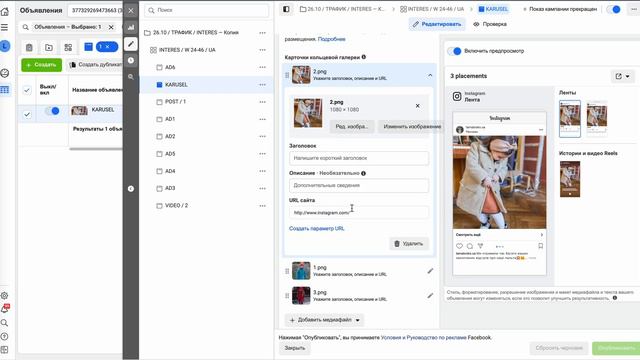
Task: Click the magnifier icon in dark strip
Action: click(x=131, y=77)
